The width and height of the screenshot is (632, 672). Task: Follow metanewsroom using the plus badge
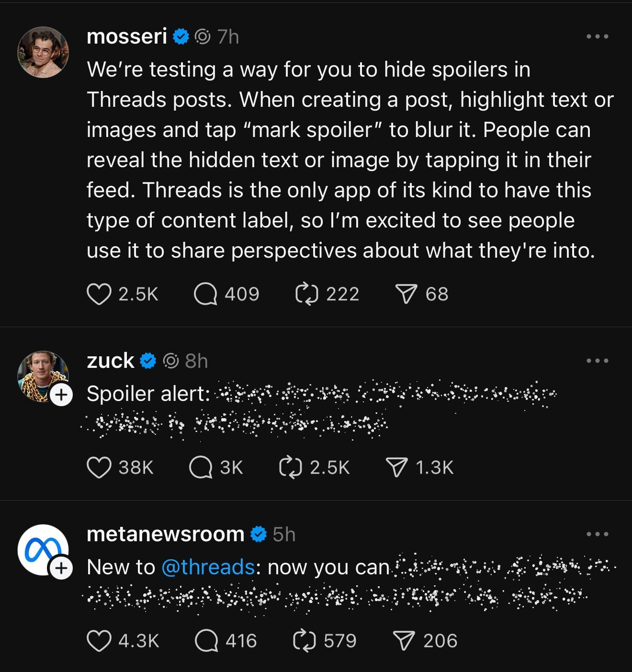coord(61,569)
